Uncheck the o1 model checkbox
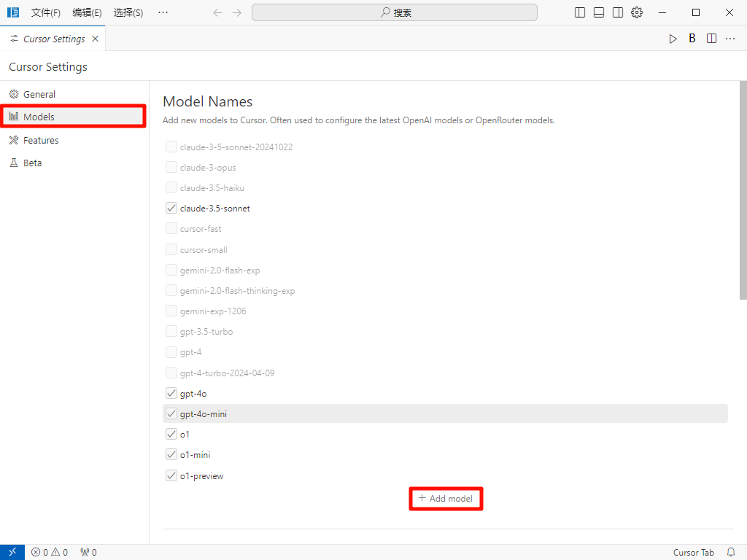 click(171, 435)
